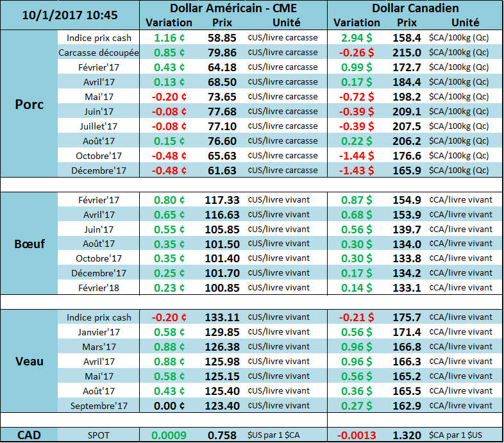Click the date cell 10/1/2017 10:45
Image resolution: width=504 pixels, height=443 pixels.
(x=70, y=14)
